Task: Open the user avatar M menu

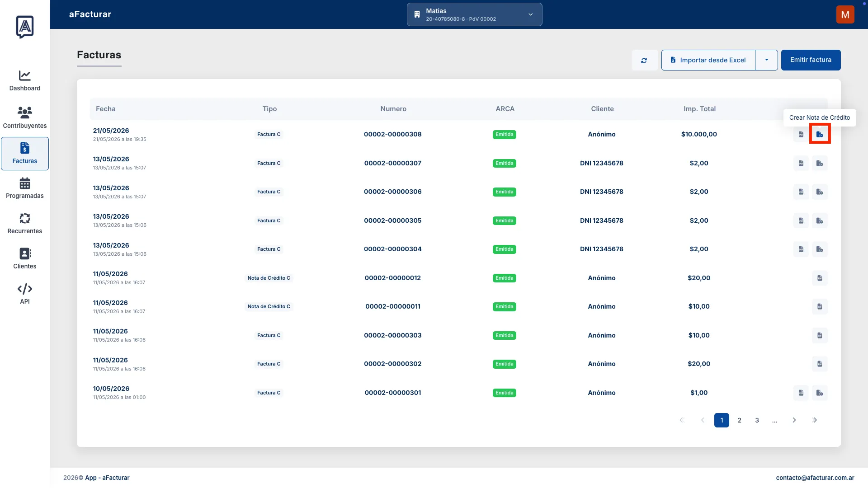Action: 845,14
